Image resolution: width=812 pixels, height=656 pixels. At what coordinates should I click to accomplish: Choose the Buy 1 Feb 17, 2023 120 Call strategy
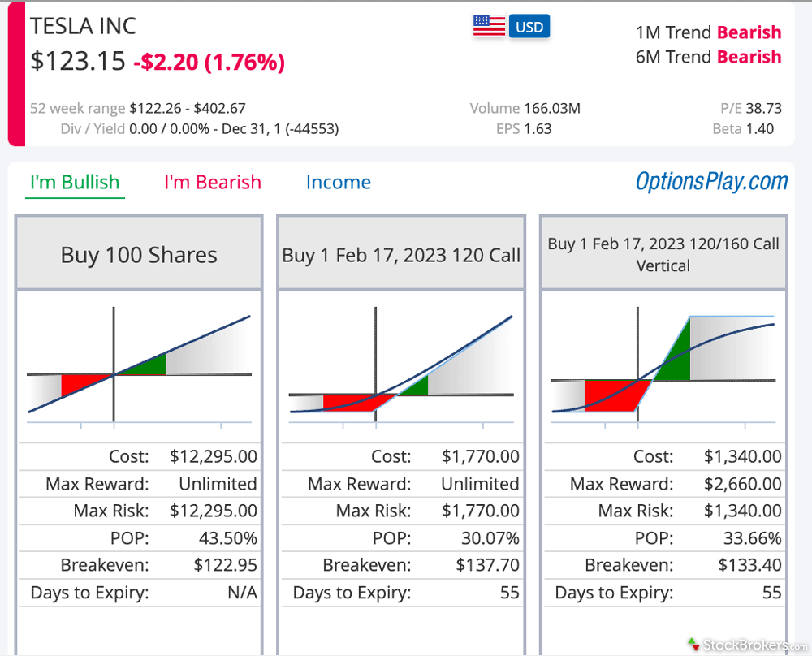(x=401, y=254)
